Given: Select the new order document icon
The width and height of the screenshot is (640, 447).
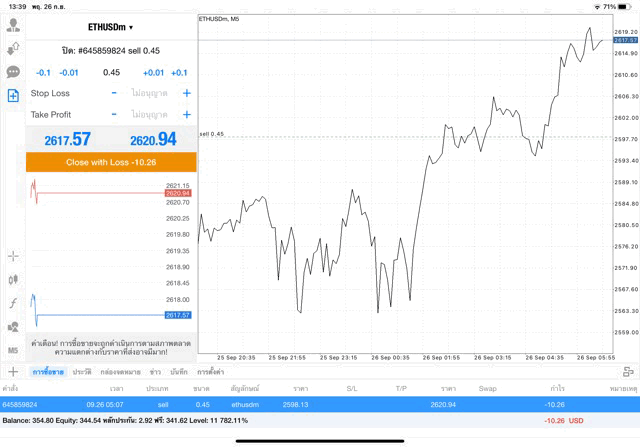Looking at the screenshot, I should click(x=13, y=96).
